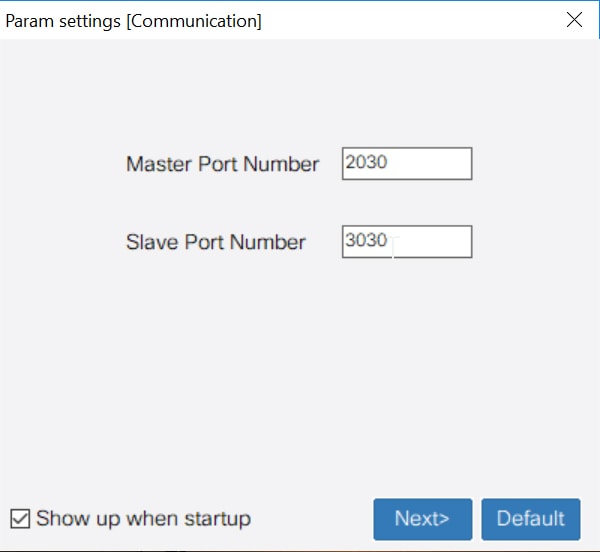
Task: Close the Param settings dialog
Action: click(x=574, y=20)
